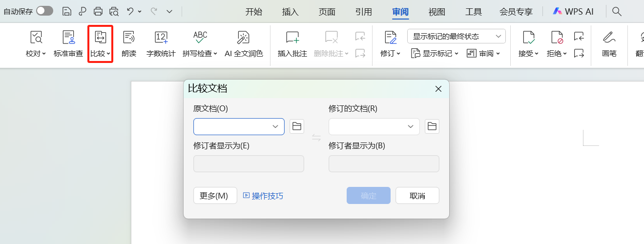644x244 pixels.
Task: Open 显示标记的最终状态 dropdown
Action: point(456,36)
